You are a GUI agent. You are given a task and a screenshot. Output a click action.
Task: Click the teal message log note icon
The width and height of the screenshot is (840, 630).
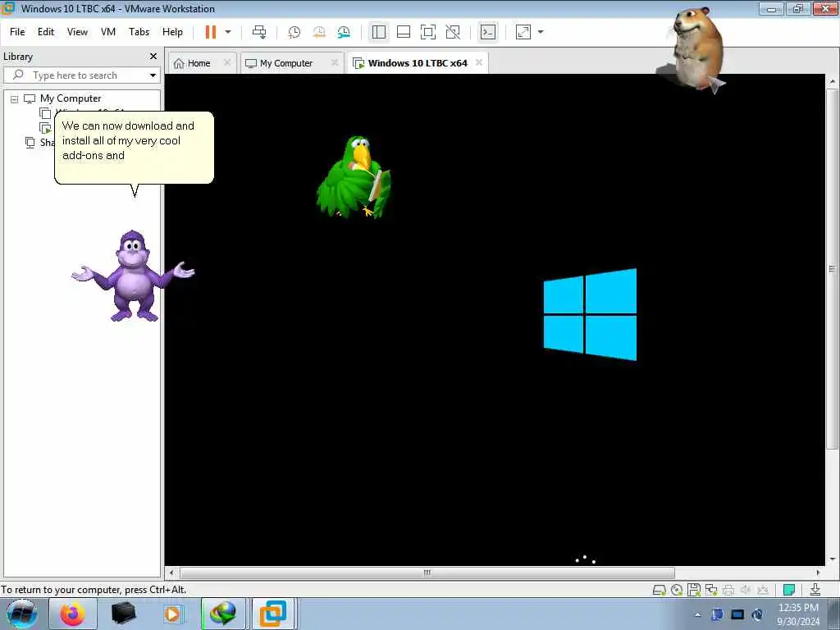[788, 590]
